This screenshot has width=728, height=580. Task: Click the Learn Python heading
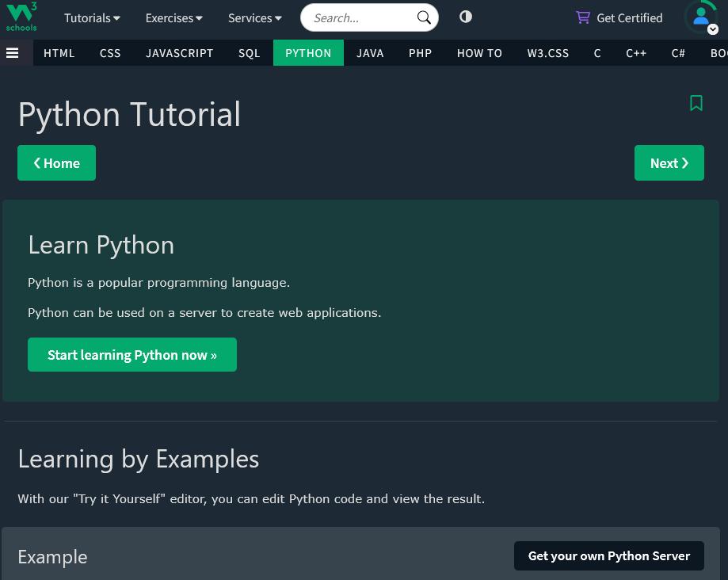101,246
